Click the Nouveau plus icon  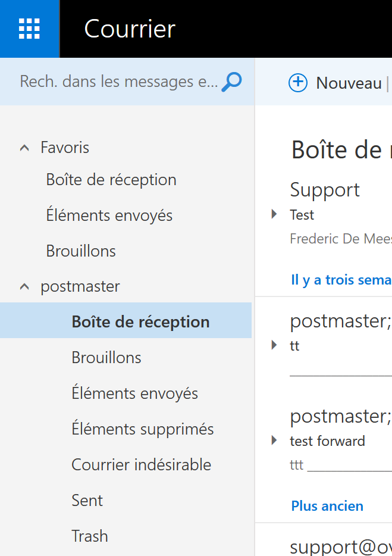297,83
